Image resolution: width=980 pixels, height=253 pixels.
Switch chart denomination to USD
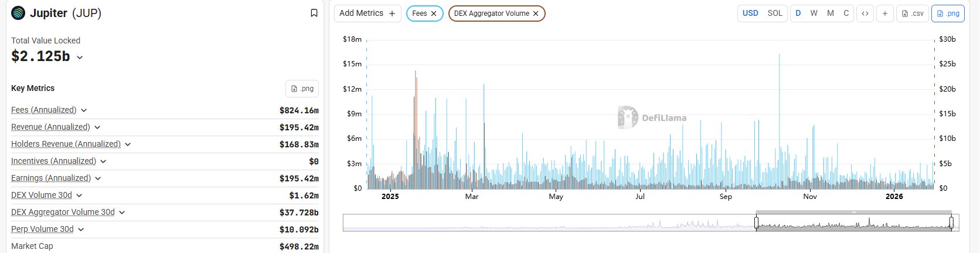(750, 14)
